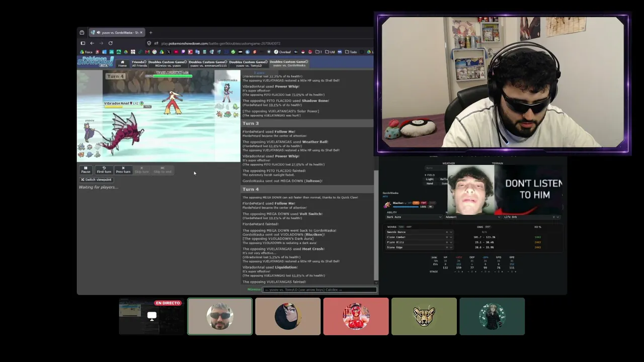Viewport: 644px width, 362px height.
Task: Open the Util bookmarks folder
Action: click(331, 52)
